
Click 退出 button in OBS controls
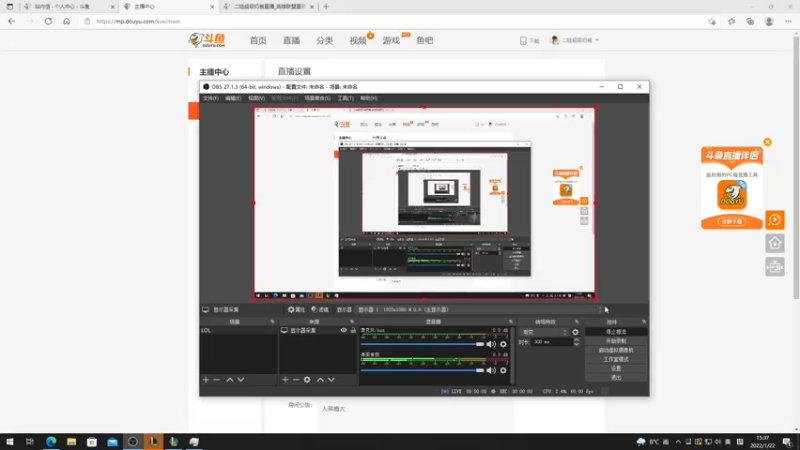(x=616, y=378)
